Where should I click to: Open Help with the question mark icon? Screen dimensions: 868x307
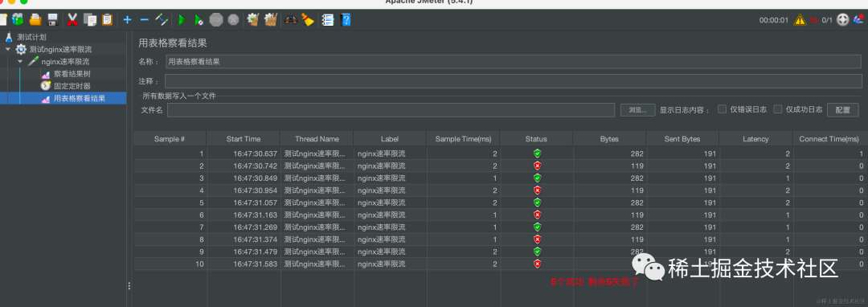click(x=346, y=20)
